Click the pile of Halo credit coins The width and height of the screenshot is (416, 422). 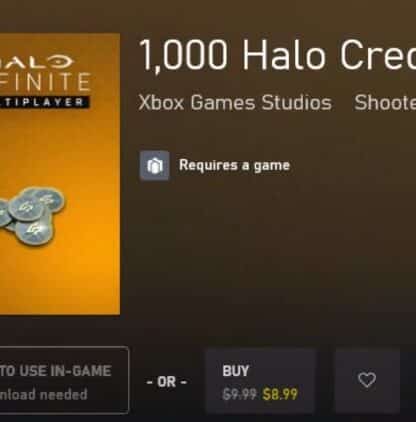(32, 215)
